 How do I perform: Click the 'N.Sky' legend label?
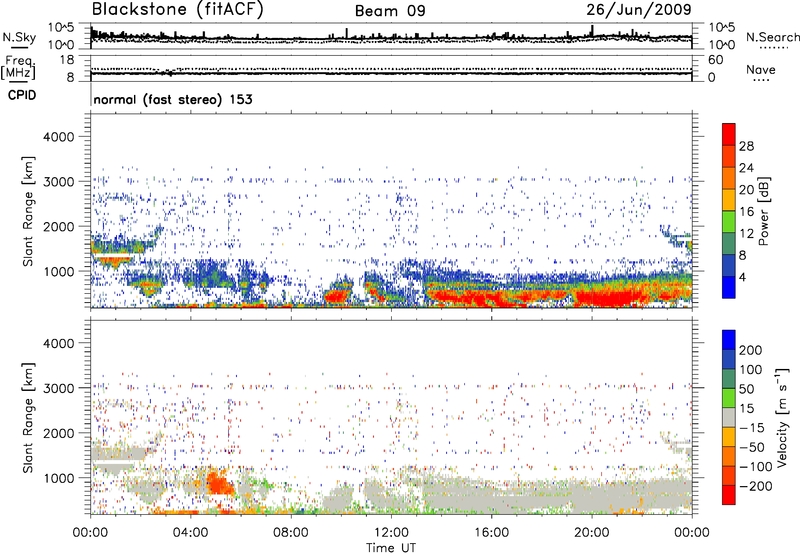[x=19, y=37]
